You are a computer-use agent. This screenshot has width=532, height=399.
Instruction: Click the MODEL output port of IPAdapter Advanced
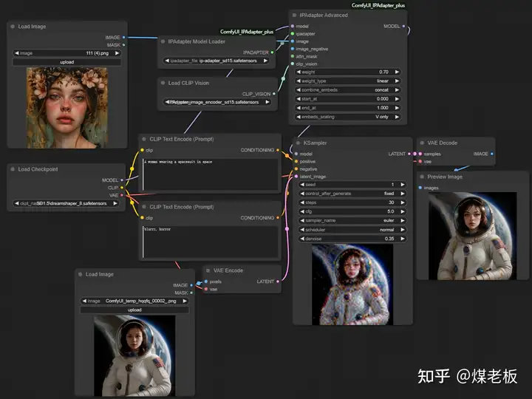403,26
